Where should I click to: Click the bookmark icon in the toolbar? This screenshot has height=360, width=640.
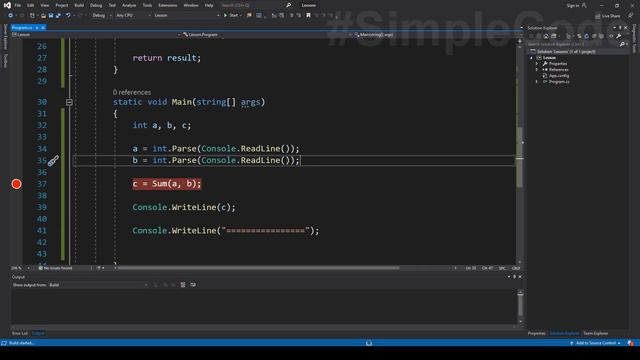[x=309, y=16]
